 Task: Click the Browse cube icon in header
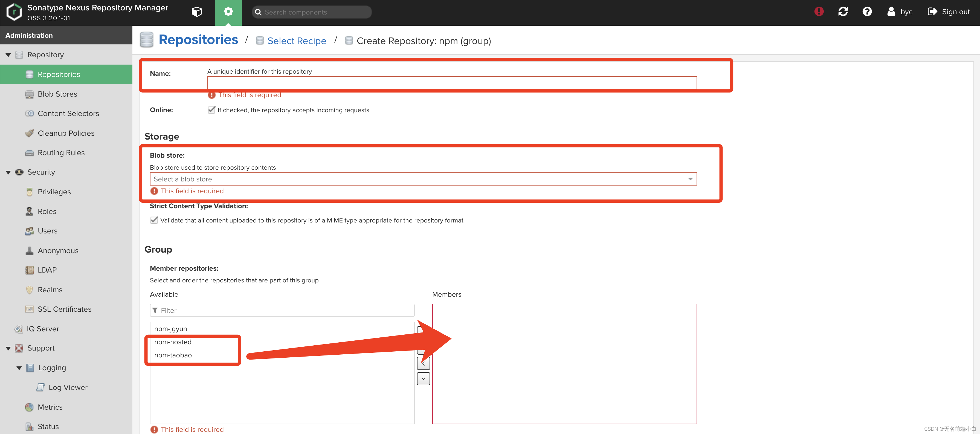click(197, 12)
